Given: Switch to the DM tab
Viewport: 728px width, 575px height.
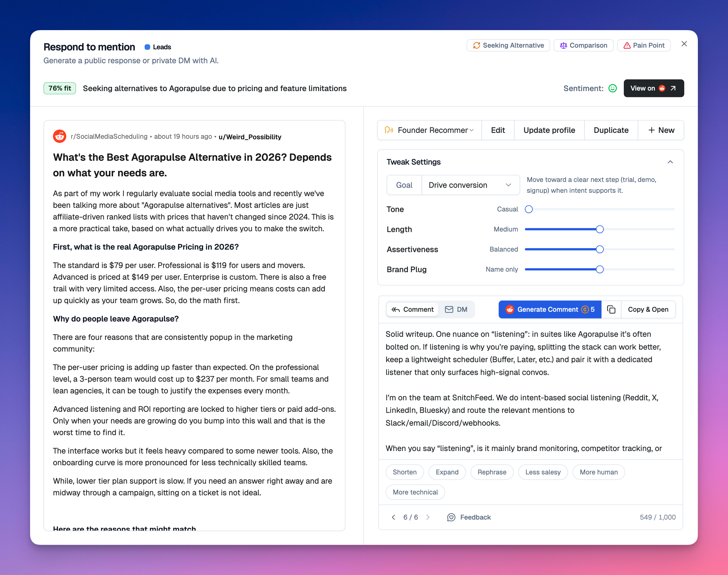Looking at the screenshot, I should click(456, 310).
